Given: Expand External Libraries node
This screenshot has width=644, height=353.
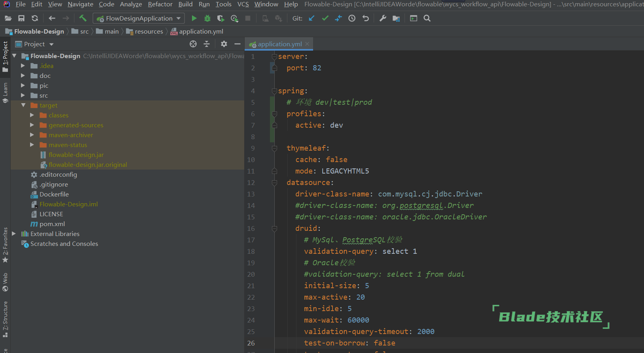Looking at the screenshot, I should click(14, 234).
